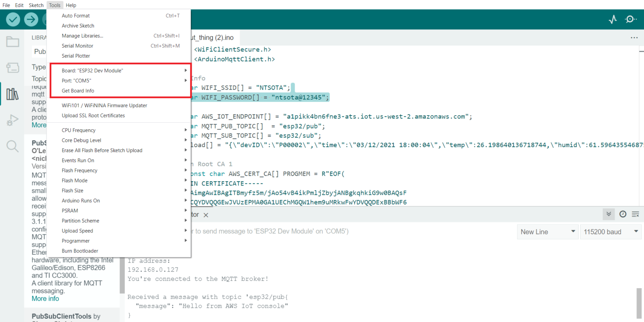Open the Boards Manager sidebar icon
This screenshot has width=644, height=322.
coord(13,67)
